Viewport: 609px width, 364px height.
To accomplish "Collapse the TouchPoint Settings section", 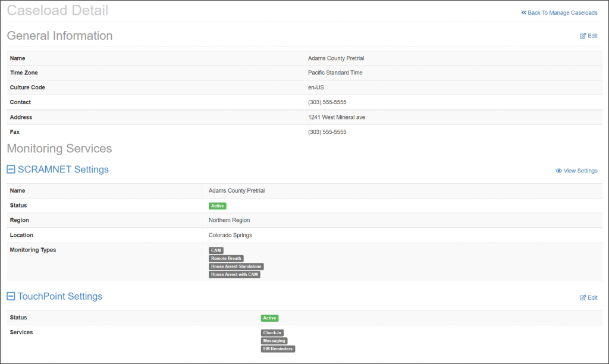I will click(10, 296).
